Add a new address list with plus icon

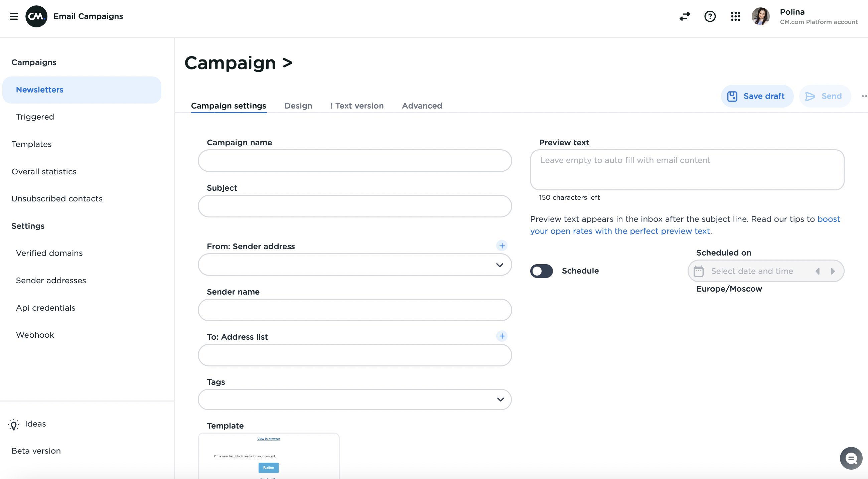pos(502,336)
